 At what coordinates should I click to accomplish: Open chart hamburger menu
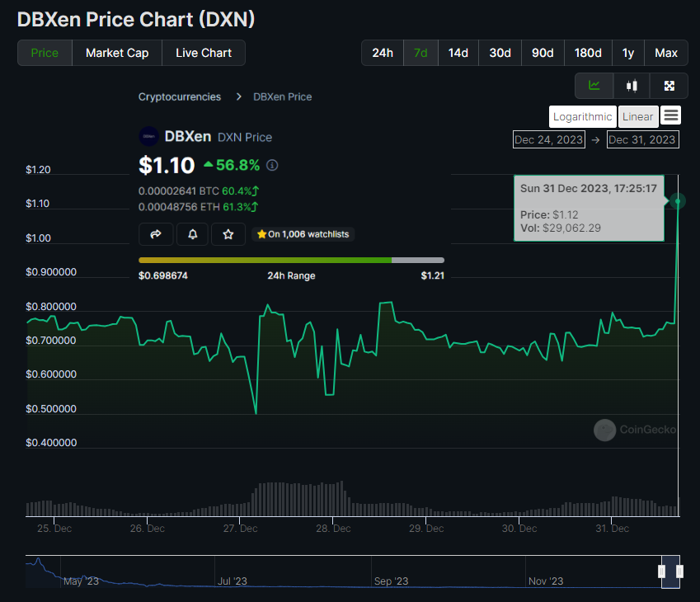tap(671, 115)
